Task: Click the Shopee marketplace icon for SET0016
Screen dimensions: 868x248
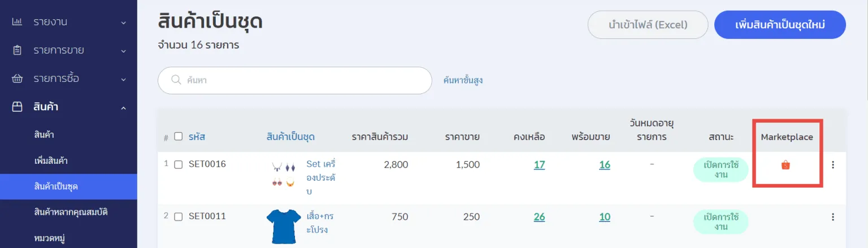Action: tap(785, 165)
